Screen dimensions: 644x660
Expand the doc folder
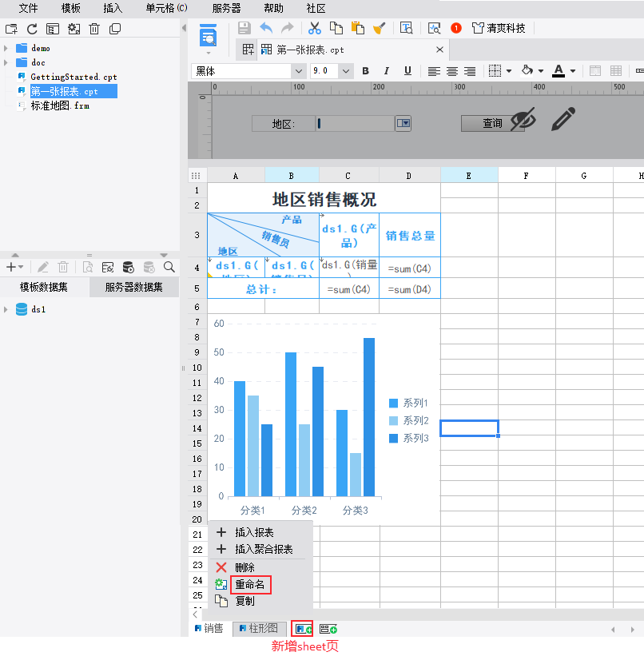coord(6,62)
